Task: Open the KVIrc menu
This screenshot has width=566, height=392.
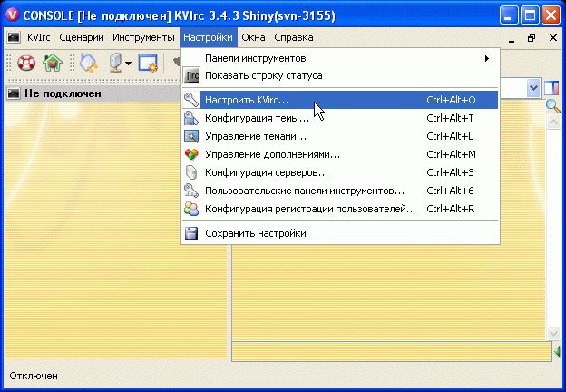Action: click(39, 37)
